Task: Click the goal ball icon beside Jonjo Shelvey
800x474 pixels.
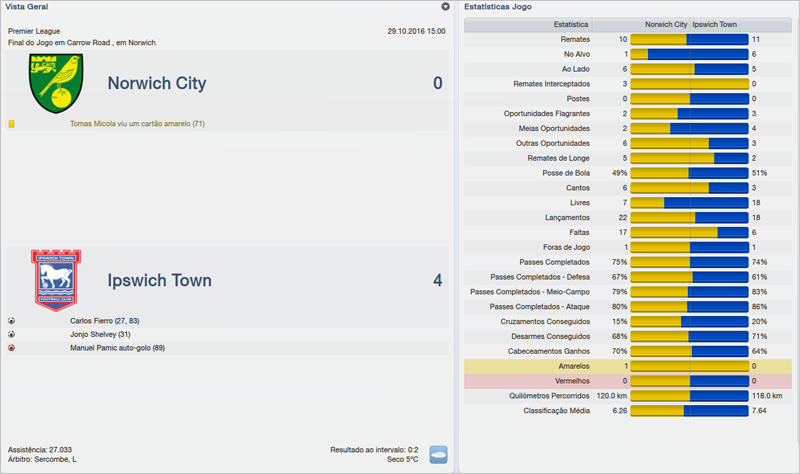Action: [11, 334]
